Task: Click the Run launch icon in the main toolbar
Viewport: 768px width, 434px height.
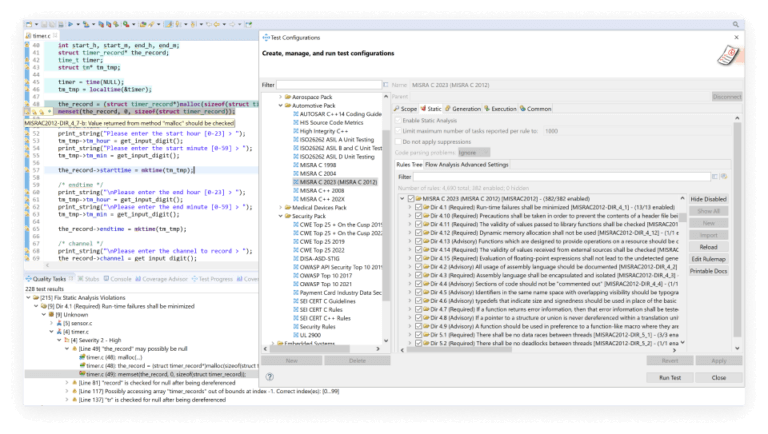Action: coord(71,24)
